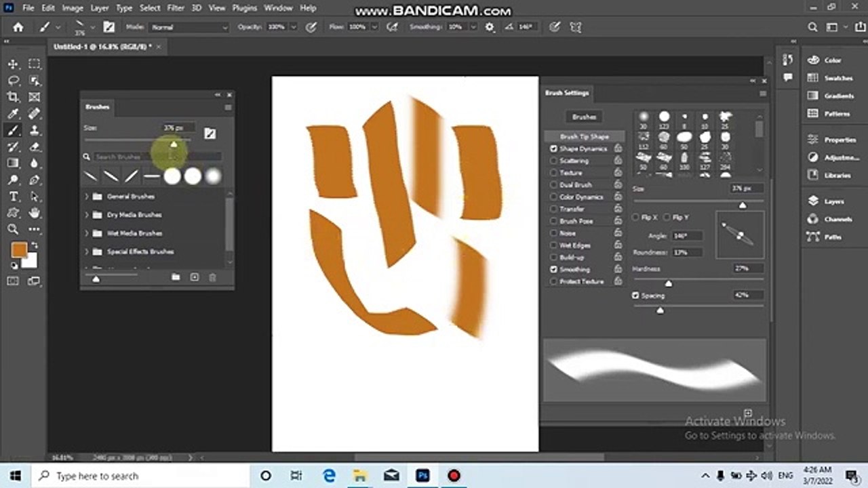Viewport: 868px width, 488px height.
Task: Open the Layer menu
Action: tap(100, 8)
